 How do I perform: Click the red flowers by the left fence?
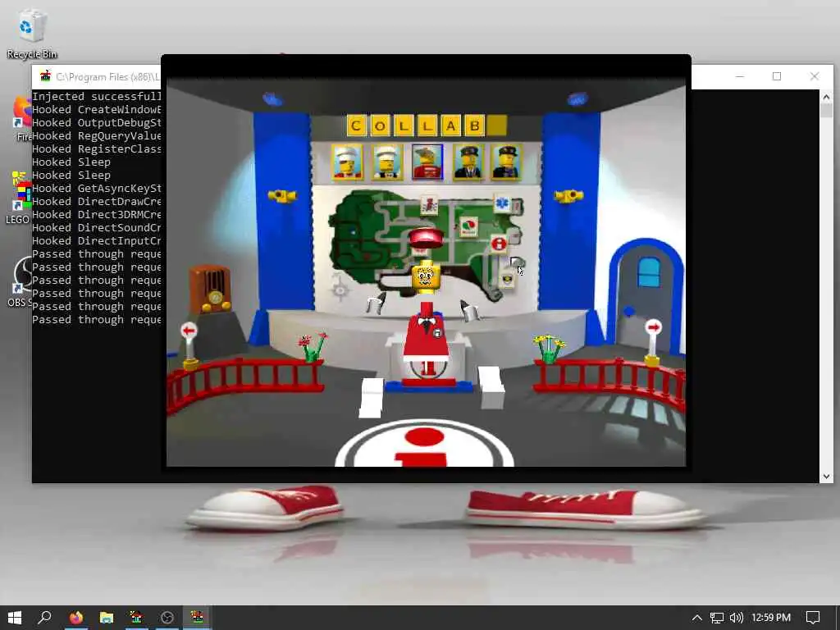pyautogui.click(x=313, y=347)
